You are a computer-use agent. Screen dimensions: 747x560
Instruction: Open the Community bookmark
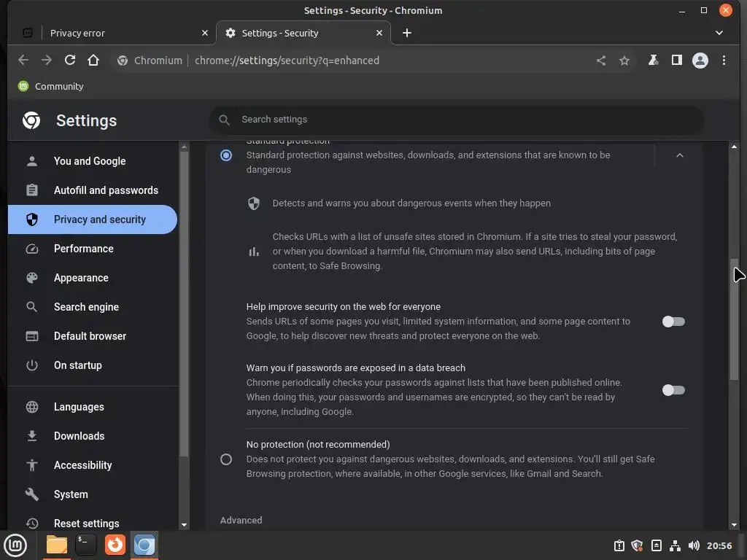pos(50,86)
